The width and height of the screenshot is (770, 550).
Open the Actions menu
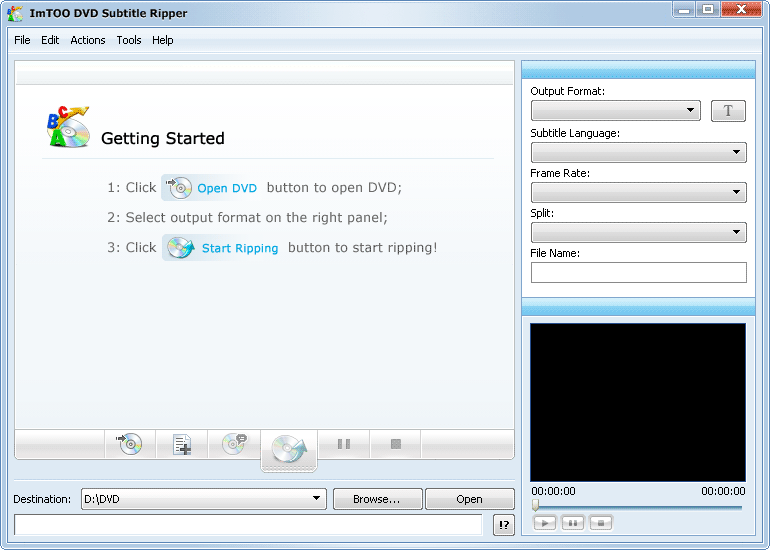coord(88,40)
